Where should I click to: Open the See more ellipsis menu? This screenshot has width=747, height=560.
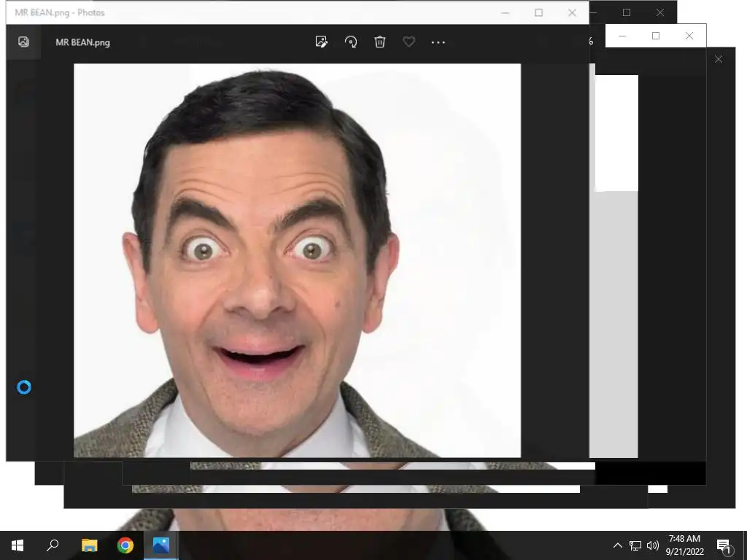[438, 42]
